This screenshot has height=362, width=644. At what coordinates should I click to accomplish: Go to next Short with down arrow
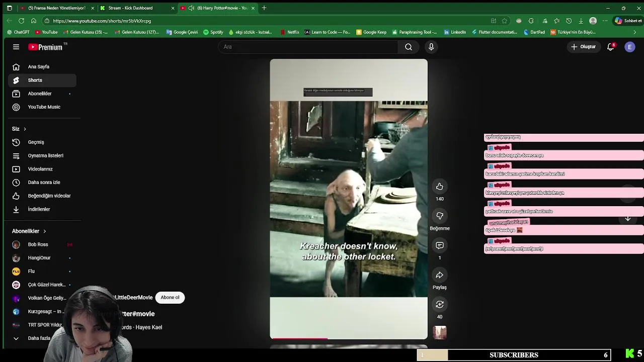pos(628,219)
